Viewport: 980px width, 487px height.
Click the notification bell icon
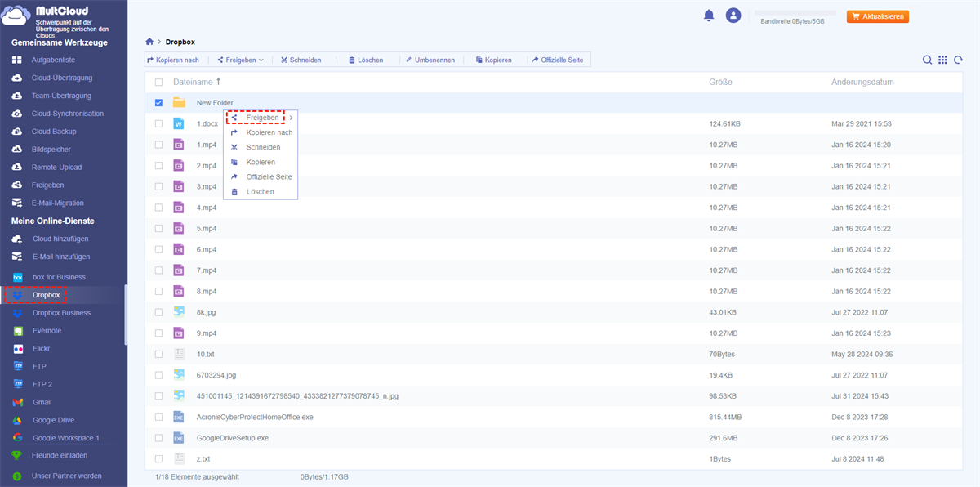pos(709,16)
